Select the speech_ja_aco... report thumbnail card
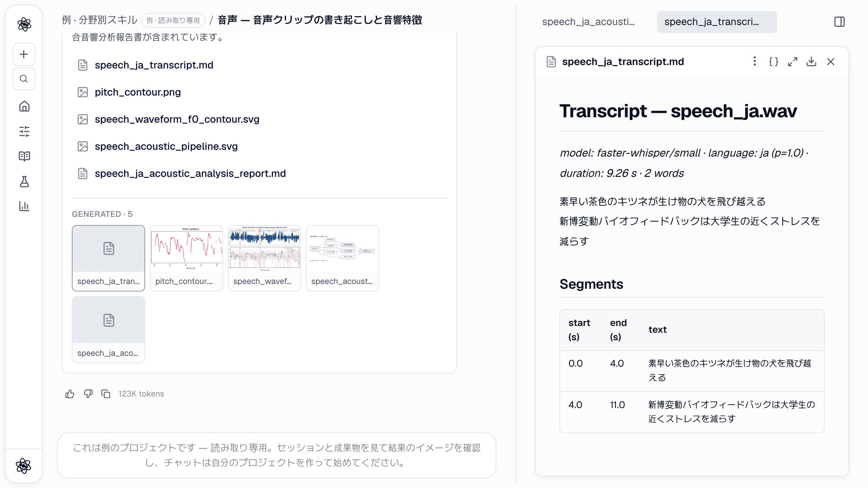The image size is (868, 488). [x=108, y=329]
